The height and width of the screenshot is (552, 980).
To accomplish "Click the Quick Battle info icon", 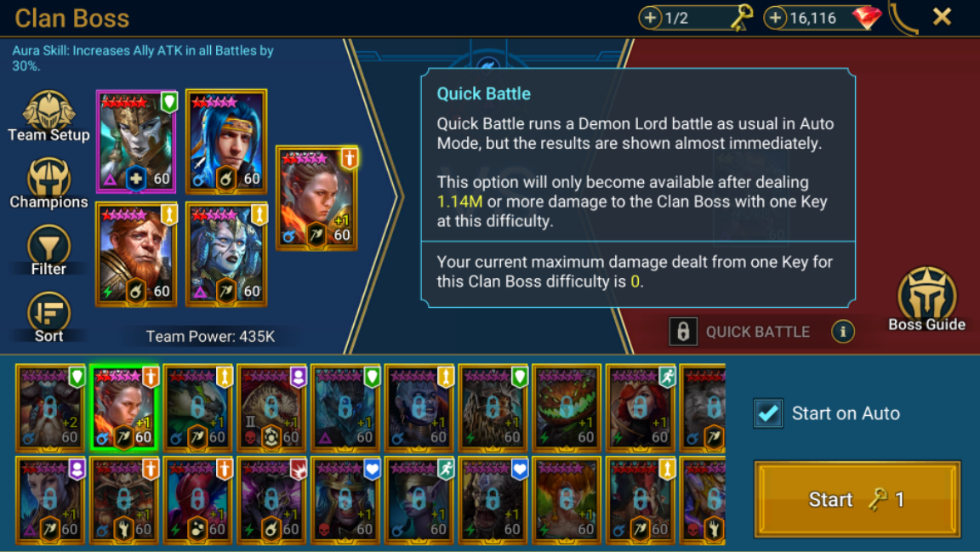I will pyautogui.click(x=842, y=332).
